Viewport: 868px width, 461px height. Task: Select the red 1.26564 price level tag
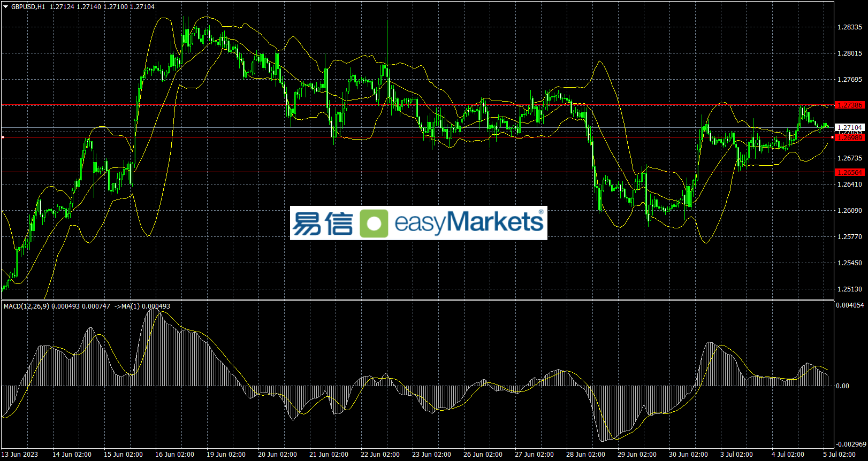click(850, 172)
